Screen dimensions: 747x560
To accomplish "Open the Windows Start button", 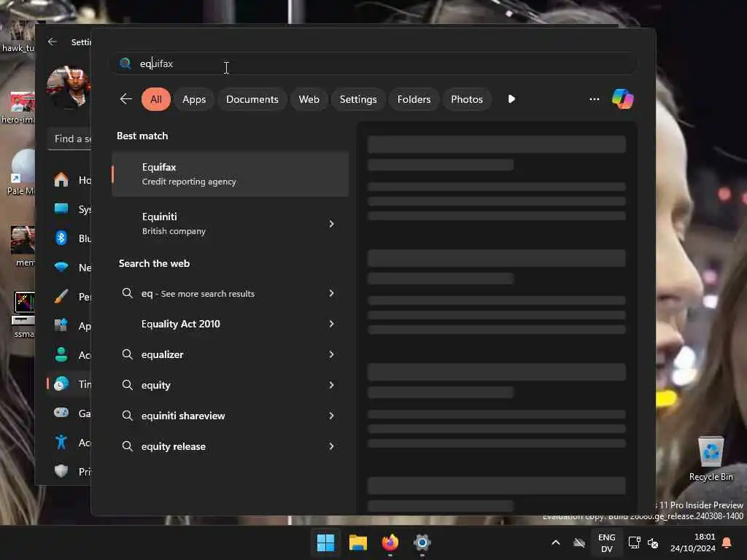I will (325, 542).
